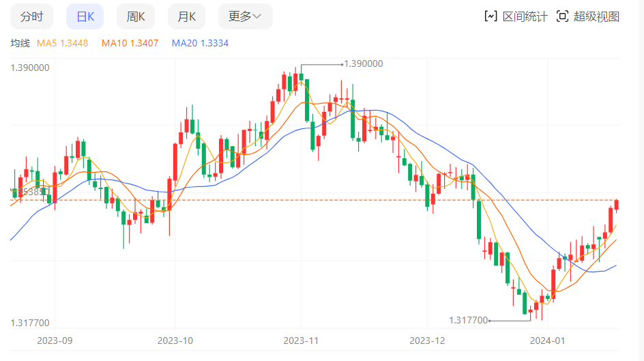The width and height of the screenshot is (644, 361).
Task: Switch to the 分时 chart tab
Action: pos(31,16)
